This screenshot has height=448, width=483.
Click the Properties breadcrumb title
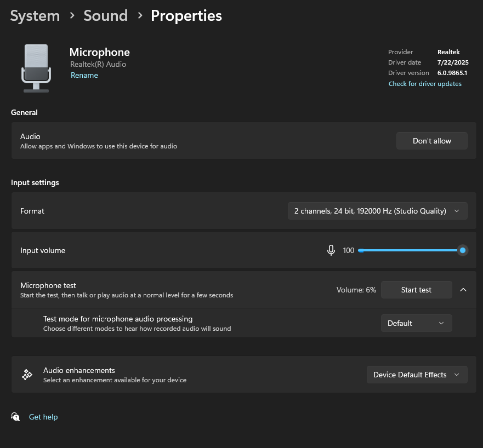click(x=186, y=16)
